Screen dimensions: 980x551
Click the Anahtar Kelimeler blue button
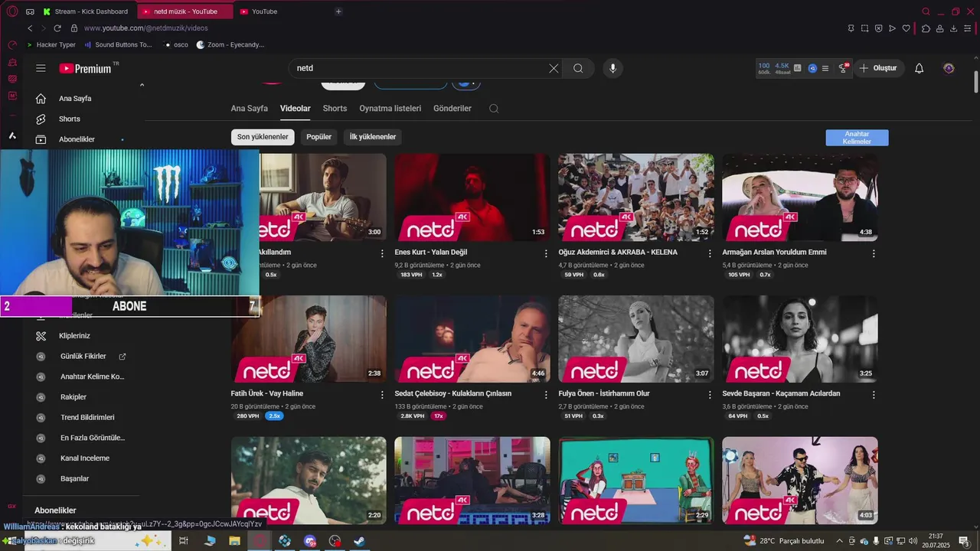pos(857,138)
